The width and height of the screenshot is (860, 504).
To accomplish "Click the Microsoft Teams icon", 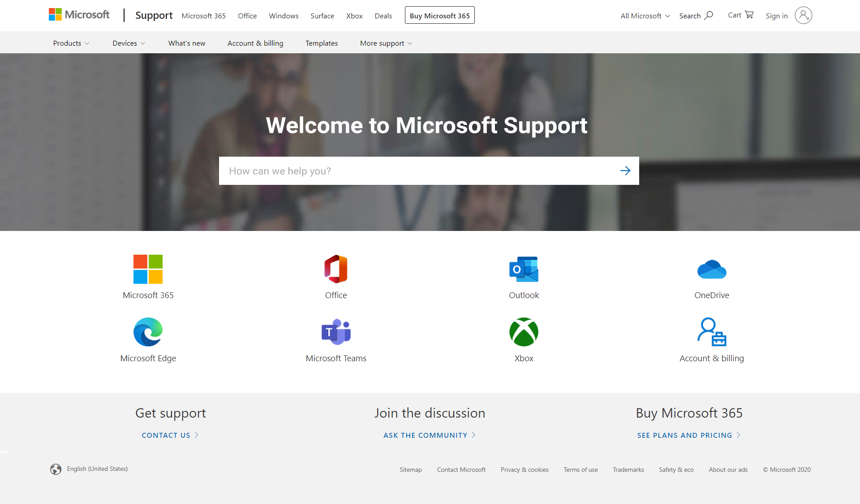I will (x=336, y=332).
